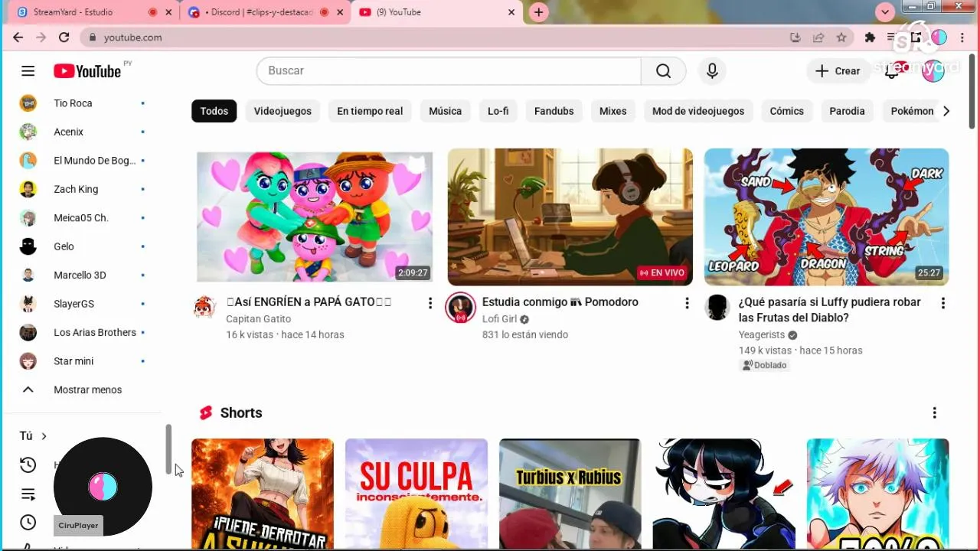Show more category chips with right arrow
980x551 pixels.
[946, 111]
